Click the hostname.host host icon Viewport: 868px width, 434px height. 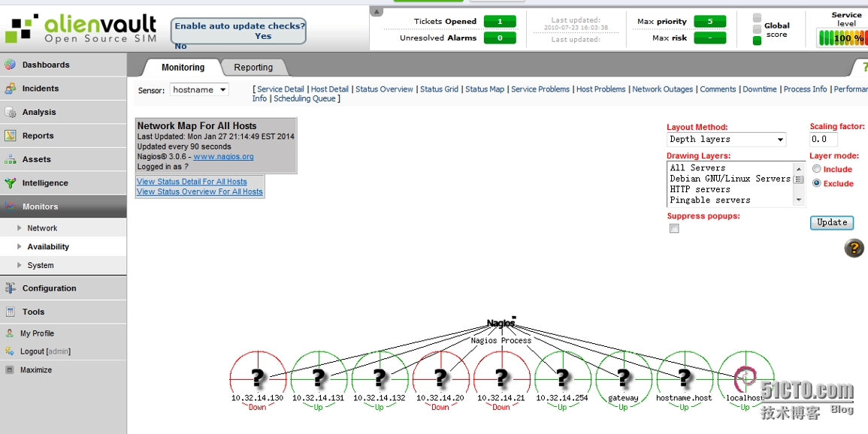coord(684,378)
